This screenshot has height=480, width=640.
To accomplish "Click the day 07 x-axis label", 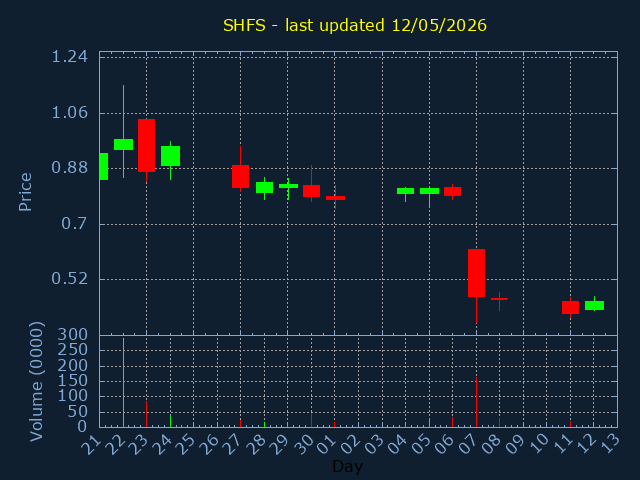I will [x=468, y=444].
